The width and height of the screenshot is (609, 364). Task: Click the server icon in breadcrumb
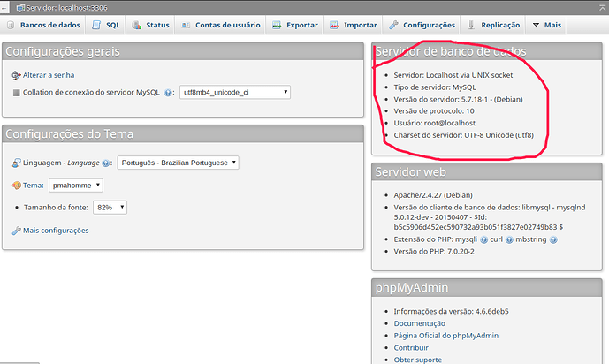(20, 8)
